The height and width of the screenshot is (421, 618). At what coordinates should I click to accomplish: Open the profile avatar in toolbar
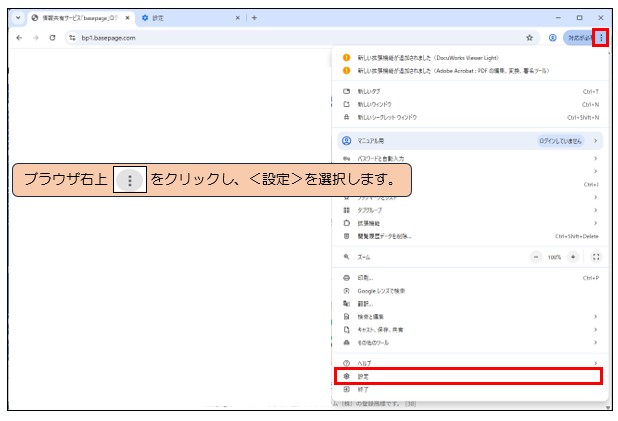553,38
